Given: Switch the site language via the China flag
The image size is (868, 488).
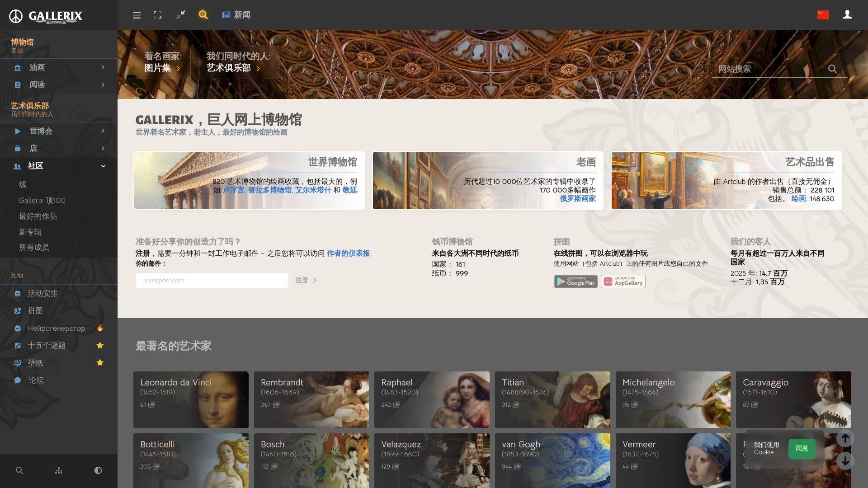Looking at the screenshot, I should pos(824,14).
